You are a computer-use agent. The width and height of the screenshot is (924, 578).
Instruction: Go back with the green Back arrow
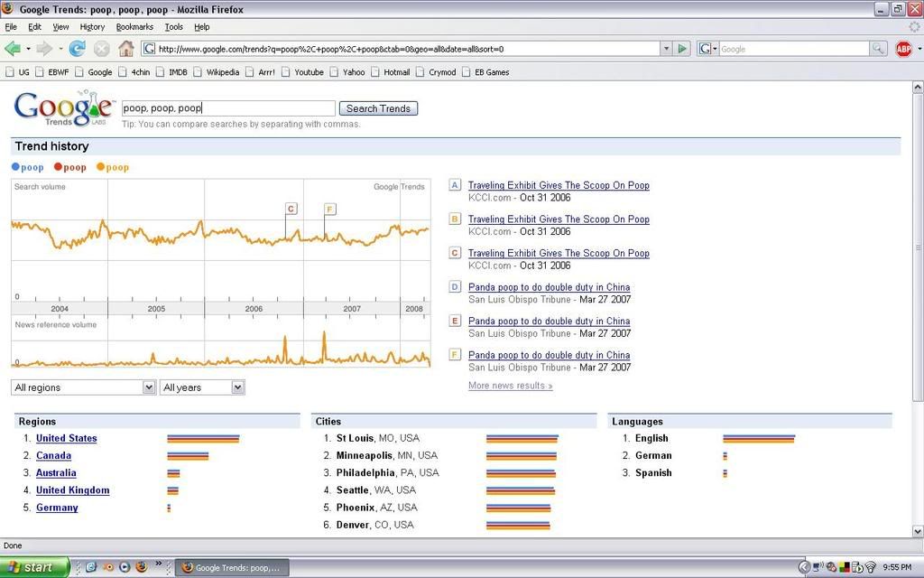click(12, 49)
